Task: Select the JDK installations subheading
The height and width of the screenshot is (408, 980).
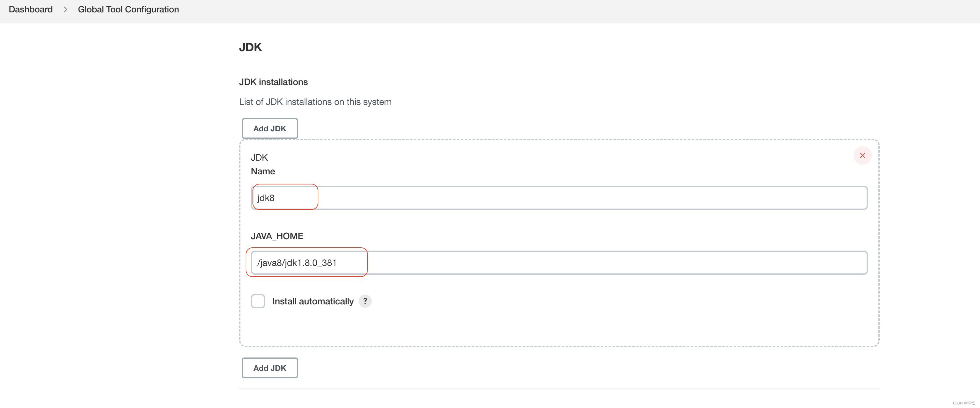Action: (x=273, y=82)
